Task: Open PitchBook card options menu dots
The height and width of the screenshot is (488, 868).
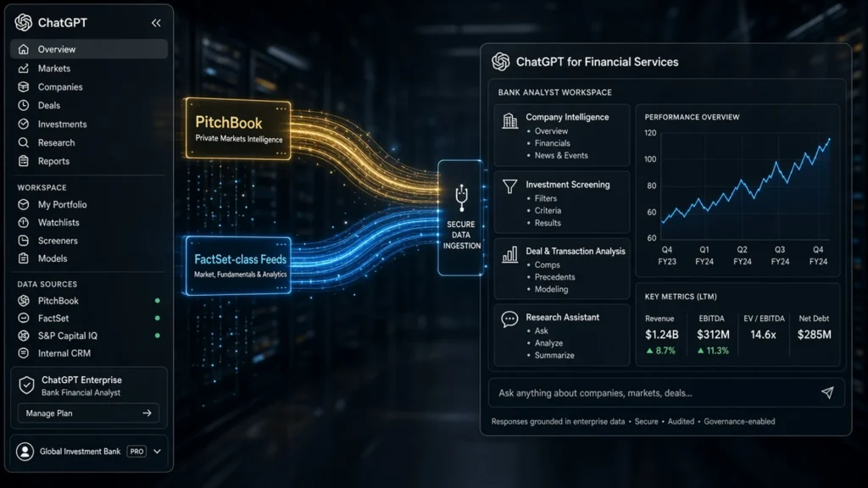Action: click(x=281, y=109)
